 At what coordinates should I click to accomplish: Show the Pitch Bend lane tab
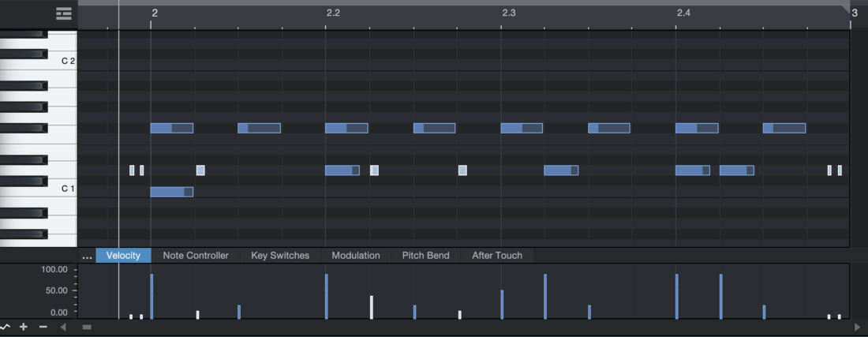pos(425,256)
